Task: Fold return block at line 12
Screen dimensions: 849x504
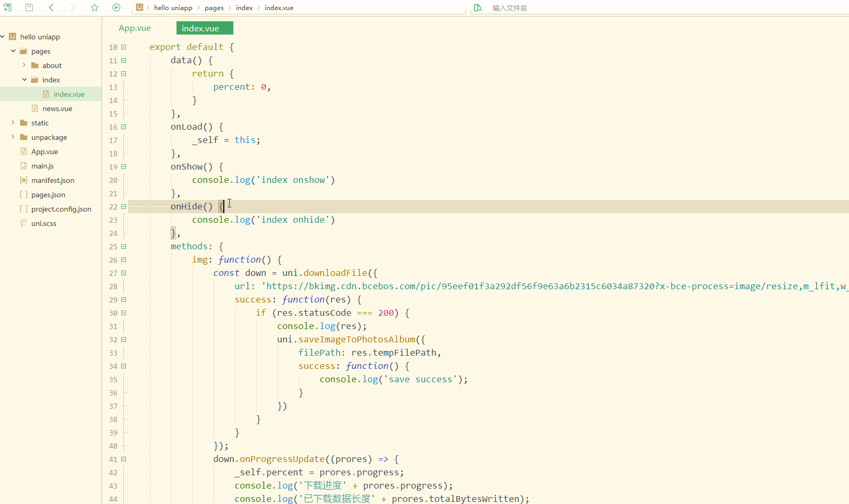Action: tap(123, 73)
